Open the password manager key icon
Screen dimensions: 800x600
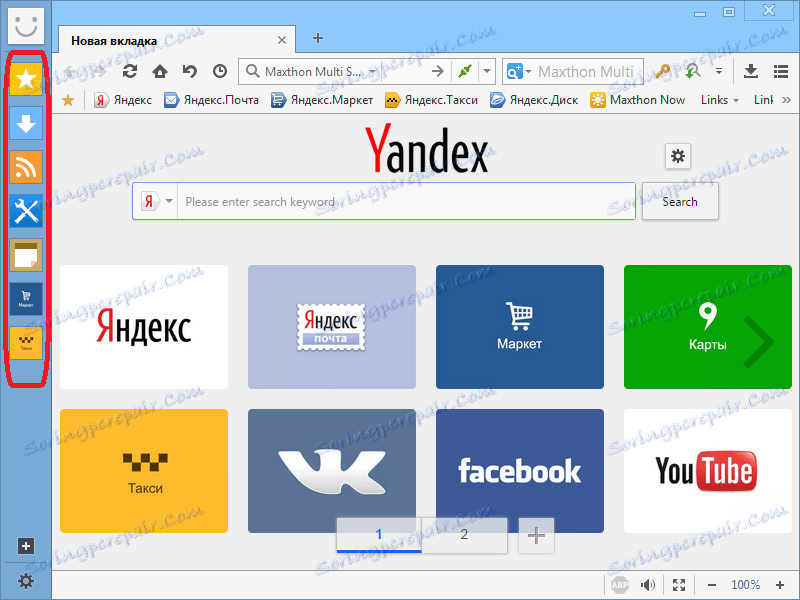click(662, 73)
